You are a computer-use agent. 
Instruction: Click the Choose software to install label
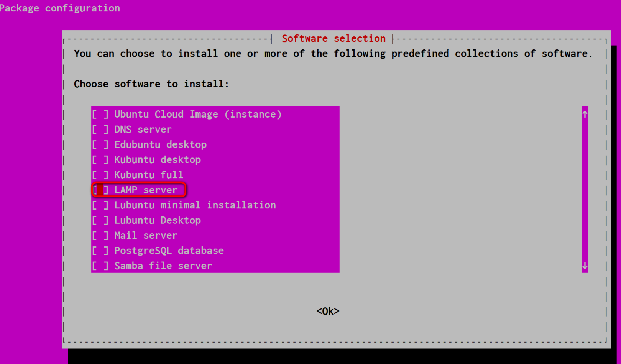click(151, 84)
